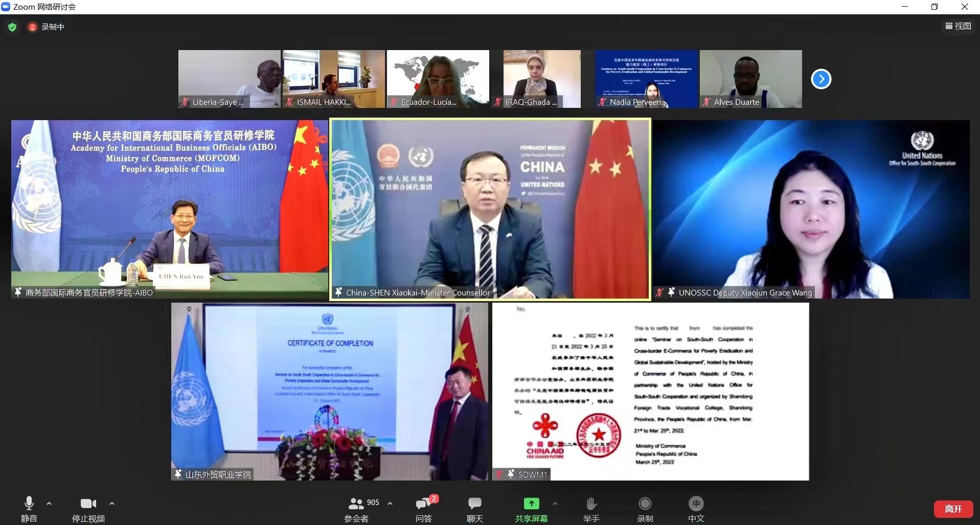The image size is (980, 525).
Task: Select ISMAIL HAKKI participant thumbnail
Action: click(x=334, y=79)
